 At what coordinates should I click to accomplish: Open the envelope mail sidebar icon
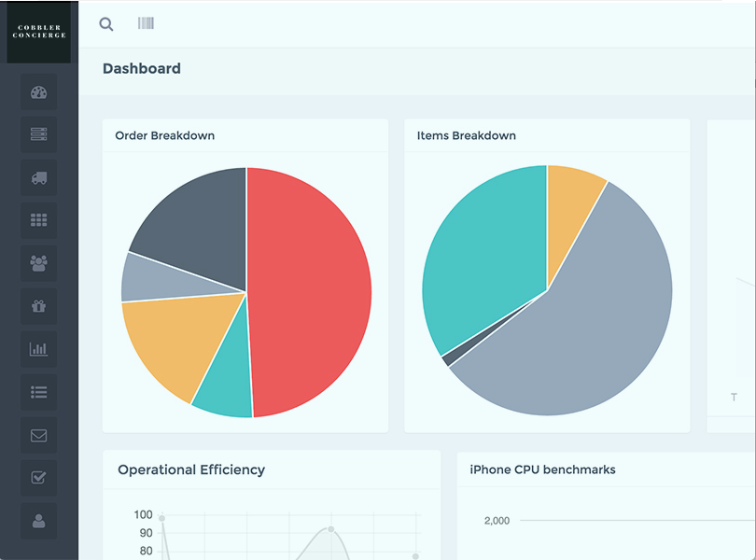(39, 435)
